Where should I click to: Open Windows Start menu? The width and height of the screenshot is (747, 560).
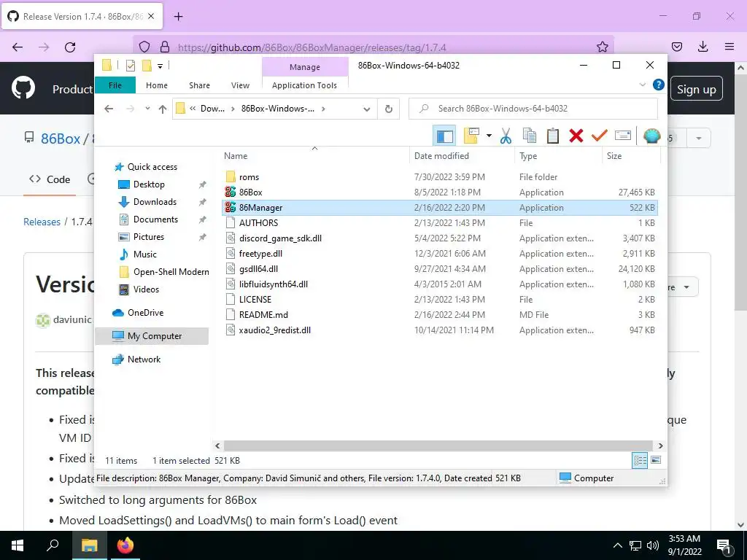[18, 545]
